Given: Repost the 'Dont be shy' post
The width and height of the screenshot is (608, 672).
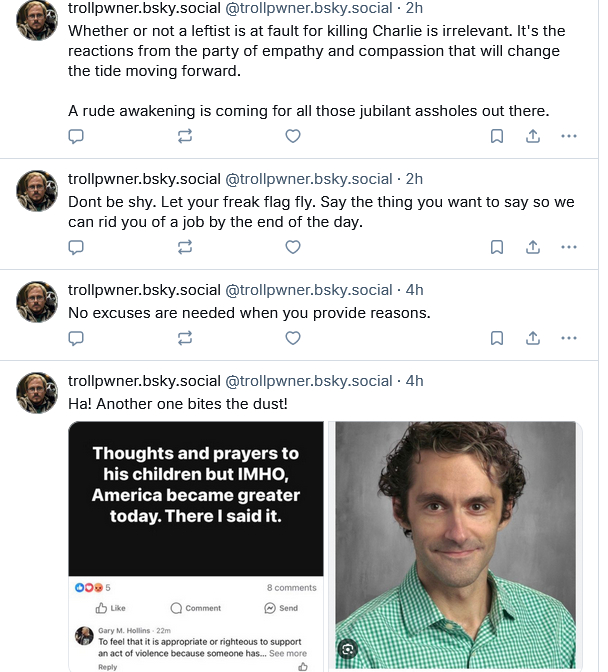Looking at the screenshot, I should tap(184, 246).
